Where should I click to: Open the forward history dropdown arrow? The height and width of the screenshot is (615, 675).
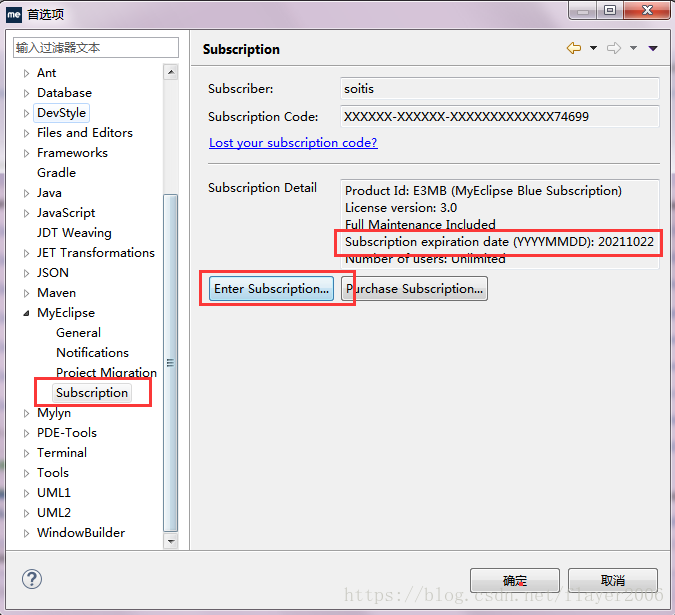click(x=633, y=48)
